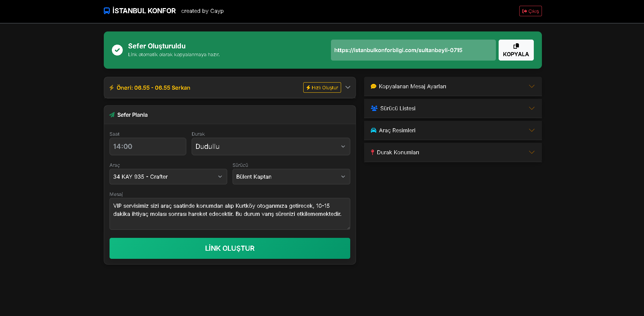Viewport: 644px width, 316px height.
Task: Click the lightning bolt suggestion icon
Action: pyautogui.click(x=112, y=88)
